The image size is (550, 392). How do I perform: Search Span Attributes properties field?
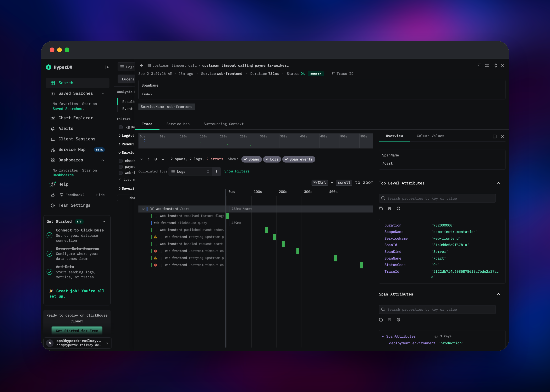pos(437,309)
